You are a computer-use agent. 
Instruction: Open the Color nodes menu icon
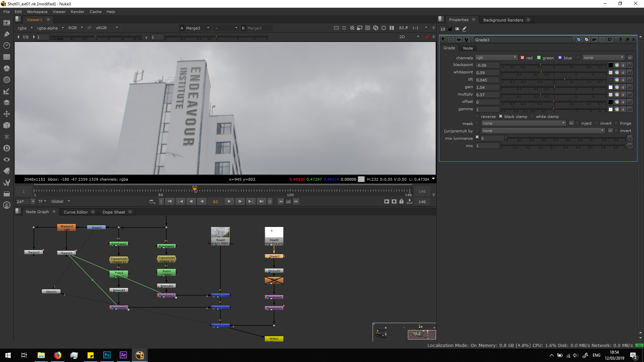[x=7, y=68]
